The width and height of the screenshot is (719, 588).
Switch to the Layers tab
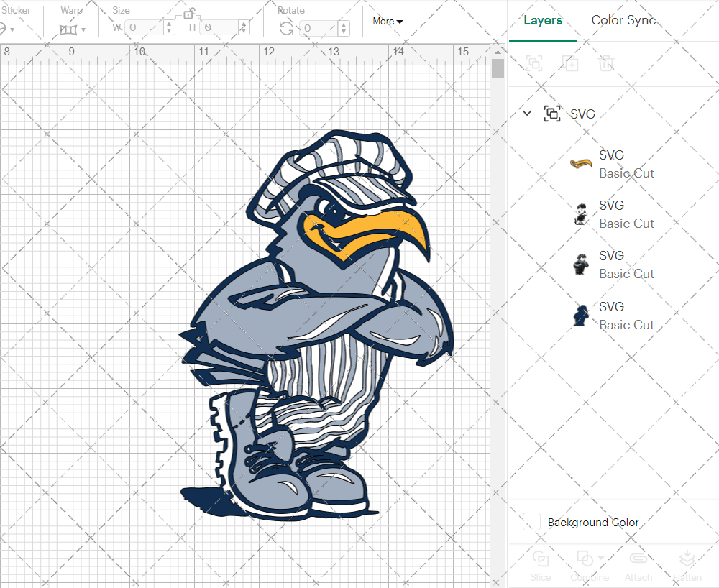tap(543, 20)
